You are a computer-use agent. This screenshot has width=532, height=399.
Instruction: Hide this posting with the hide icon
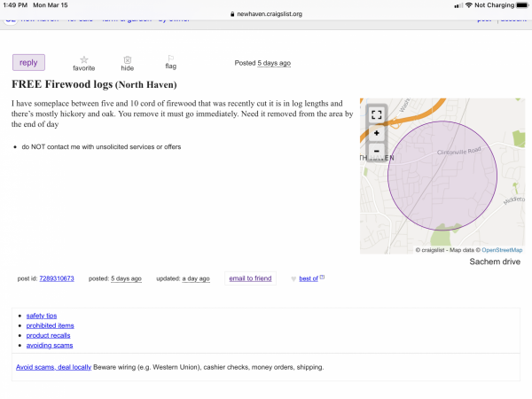pyautogui.click(x=127, y=59)
